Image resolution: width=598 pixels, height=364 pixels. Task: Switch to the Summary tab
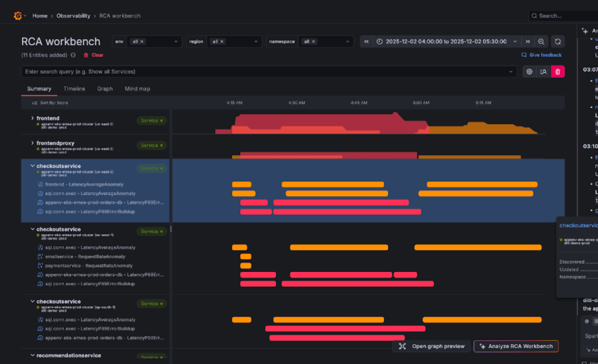click(x=39, y=89)
